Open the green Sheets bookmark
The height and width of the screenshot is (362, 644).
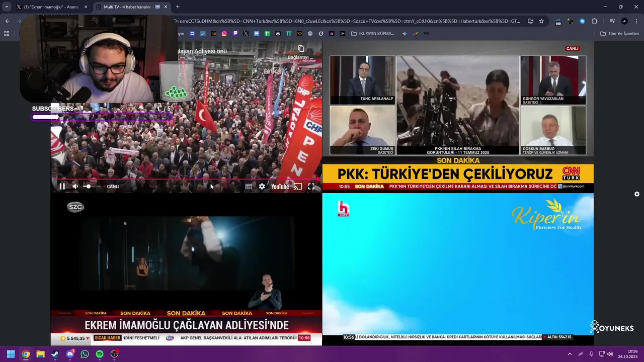267,34
